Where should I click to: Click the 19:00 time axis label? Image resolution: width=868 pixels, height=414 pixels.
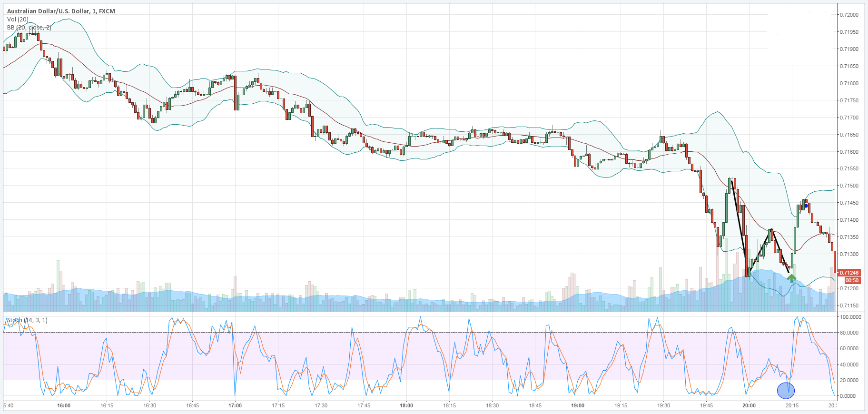pos(578,405)
